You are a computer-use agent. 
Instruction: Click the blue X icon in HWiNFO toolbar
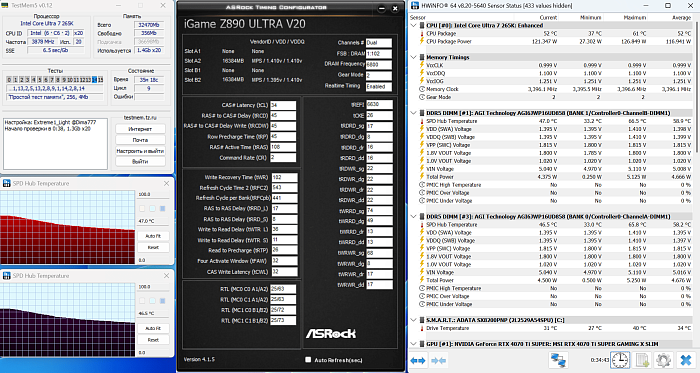click(686, 360)
